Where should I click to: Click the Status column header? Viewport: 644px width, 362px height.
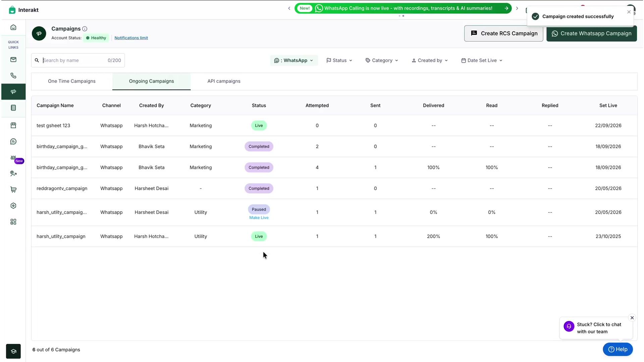(x=259, y=105)
